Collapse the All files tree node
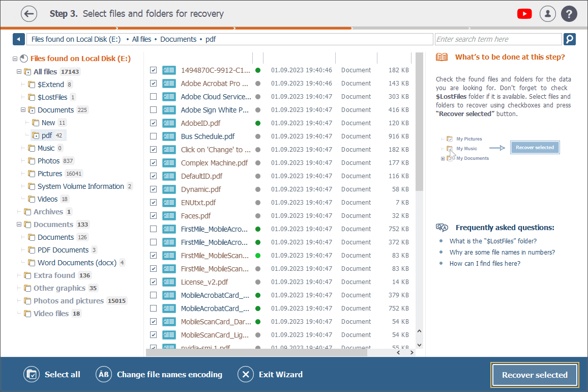Screen dimensions: 588x392 pyautogui.click(x=19, y=72)
